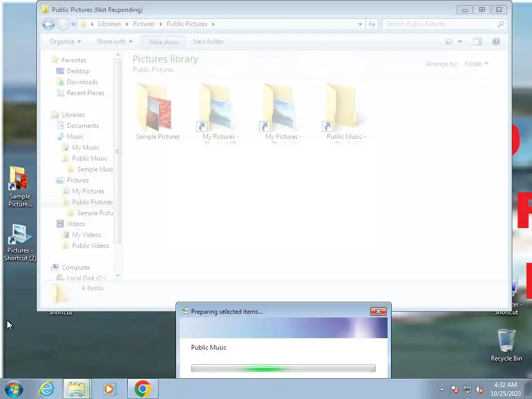The height and width of the screenshot is (399, 532).
Task: Click the refresh button beside address bar
Action: 372,24
